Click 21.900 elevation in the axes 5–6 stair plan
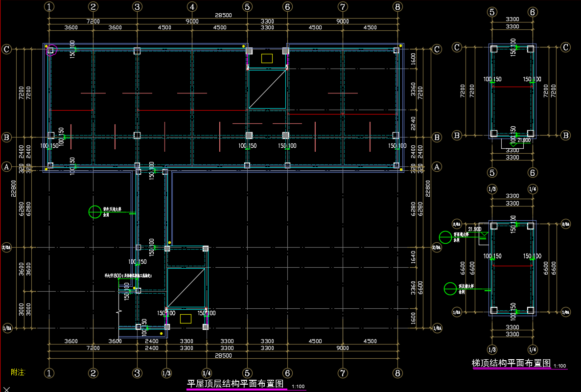Image resolution: width=581 pixels, height=392 pixels. coord(524,140)
